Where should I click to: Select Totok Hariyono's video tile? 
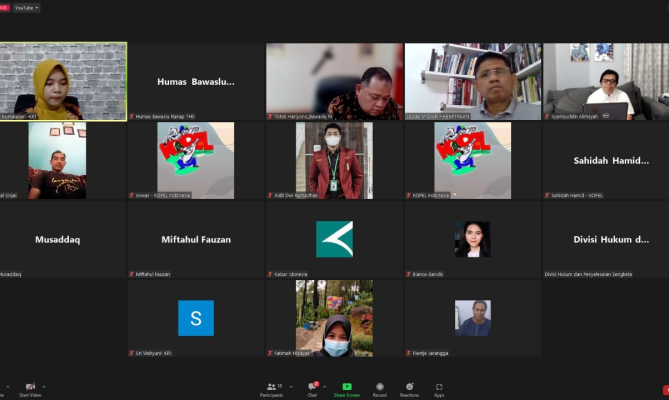pyautogui.click(x=334, y=81)
